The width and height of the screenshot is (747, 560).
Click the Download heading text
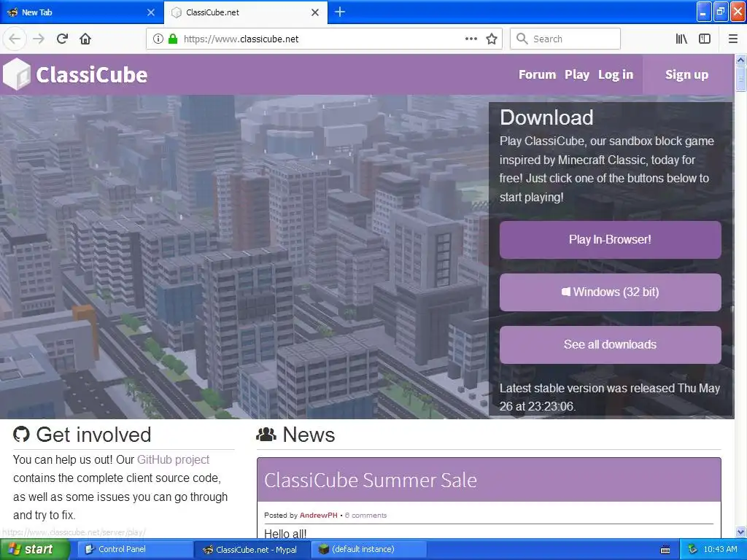546,117
